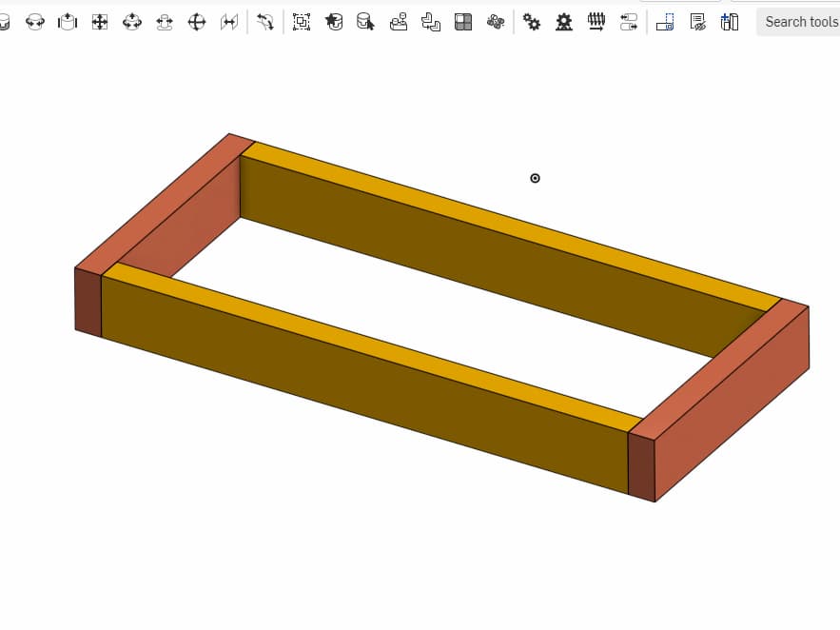Viewport: 840px width, 630px height.
Task: Click the blue plus with columns icon
Action: click(730, 22)
